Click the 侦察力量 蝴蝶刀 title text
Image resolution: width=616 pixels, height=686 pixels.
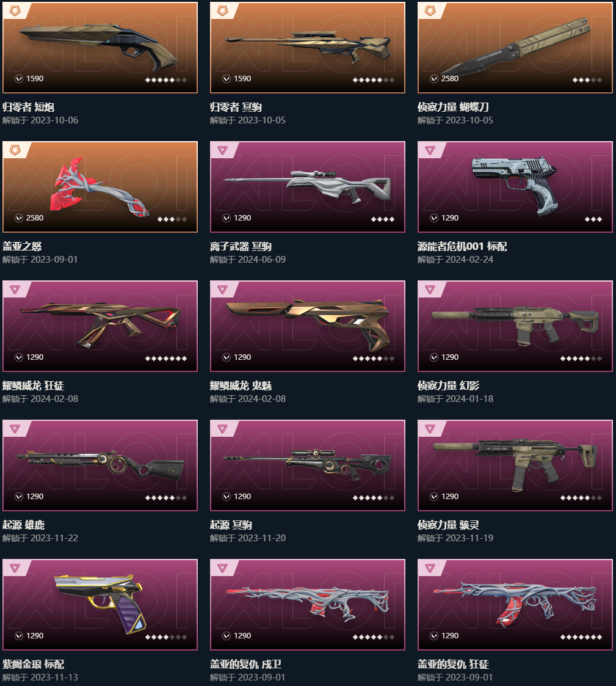453,107
